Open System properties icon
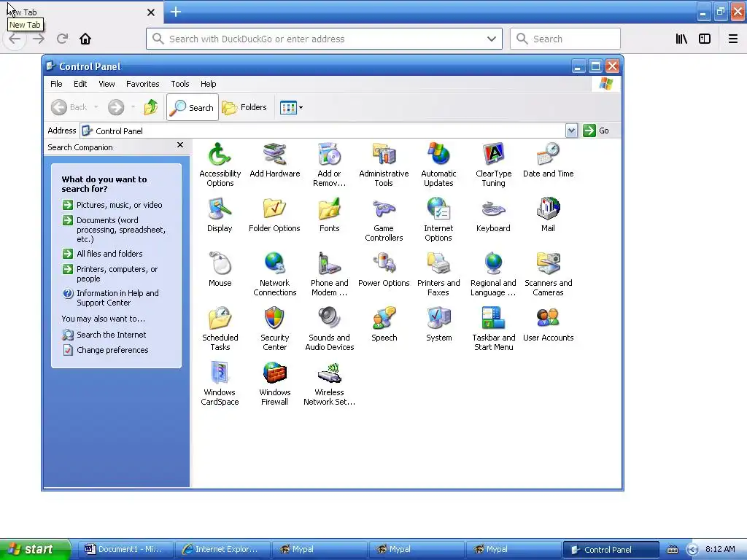The image size is (747, 560). pos(438,324)
